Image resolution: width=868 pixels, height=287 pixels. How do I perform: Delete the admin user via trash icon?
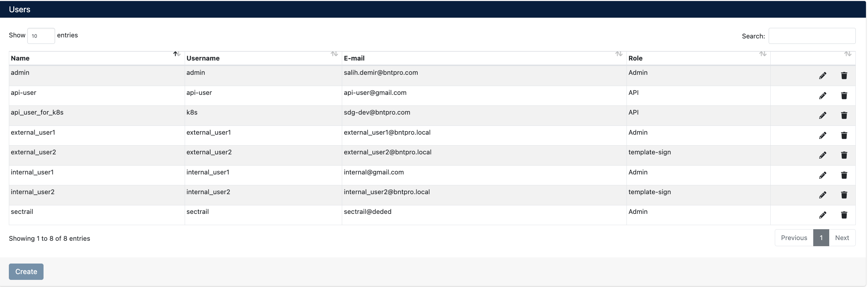(844, 75)
